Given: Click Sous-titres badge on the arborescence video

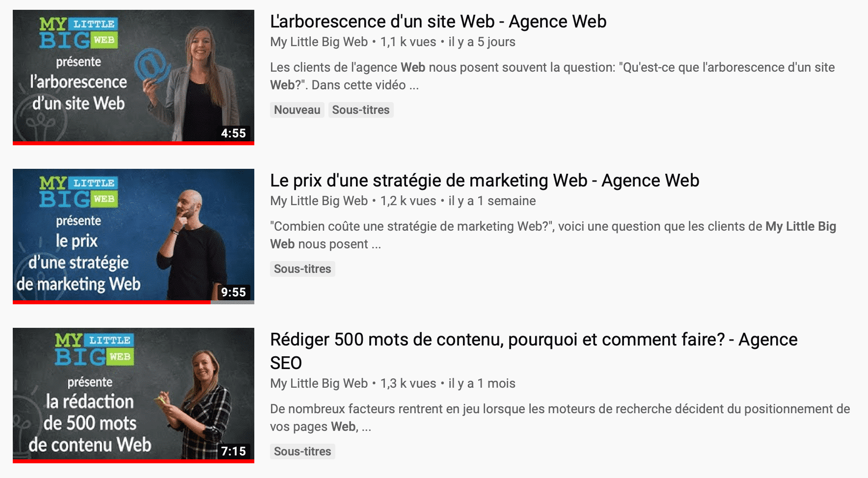Looking at the screenshot, I should tap(361, 110).
